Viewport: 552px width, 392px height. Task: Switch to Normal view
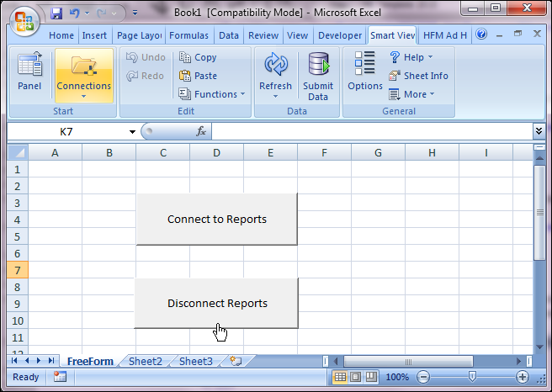point(340,377)
